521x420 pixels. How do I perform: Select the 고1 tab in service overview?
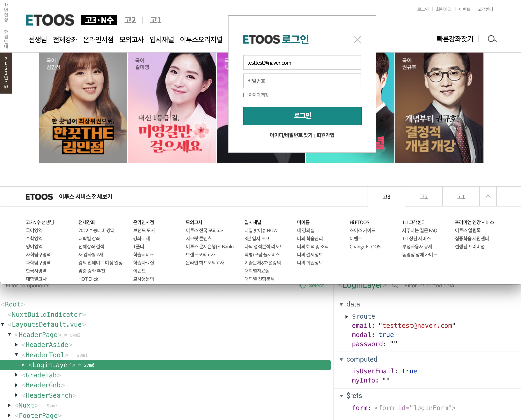(461, 197)
